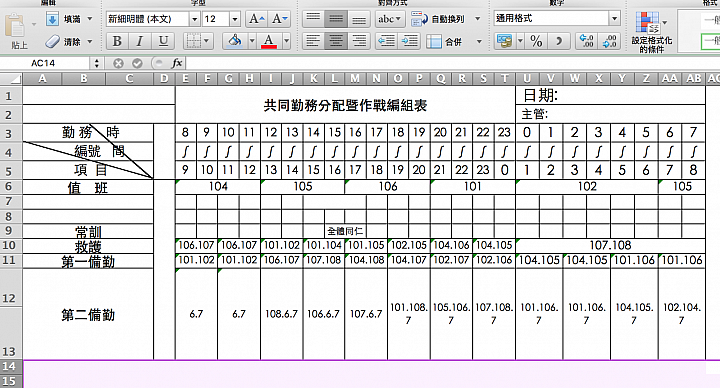This screenshot has width=720, height=388.
Task: Click the Fill (填滿) down-arrow icon
Action: [52, 19]
